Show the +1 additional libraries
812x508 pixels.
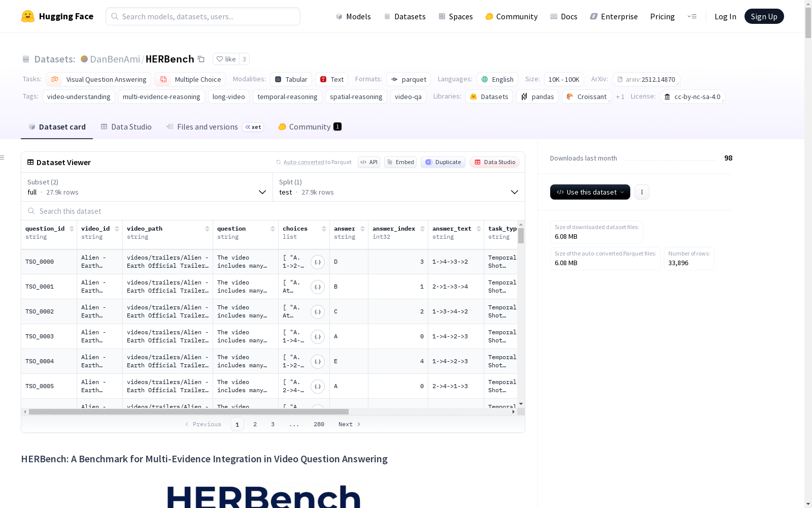pos(620,97)
